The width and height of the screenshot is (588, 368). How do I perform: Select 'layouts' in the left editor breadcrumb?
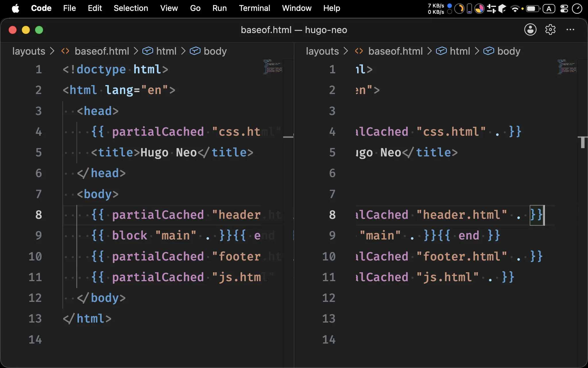point(29,51)
